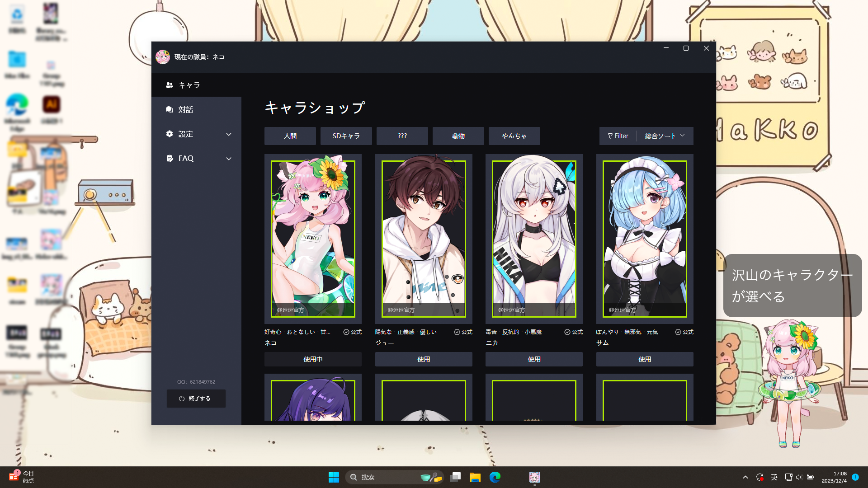
Task: Click the 終了する exit button
Action: point(196,399)
